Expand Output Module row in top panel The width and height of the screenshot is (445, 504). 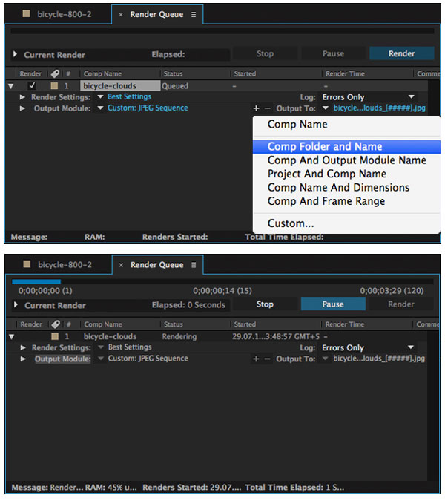coord(22,108)
